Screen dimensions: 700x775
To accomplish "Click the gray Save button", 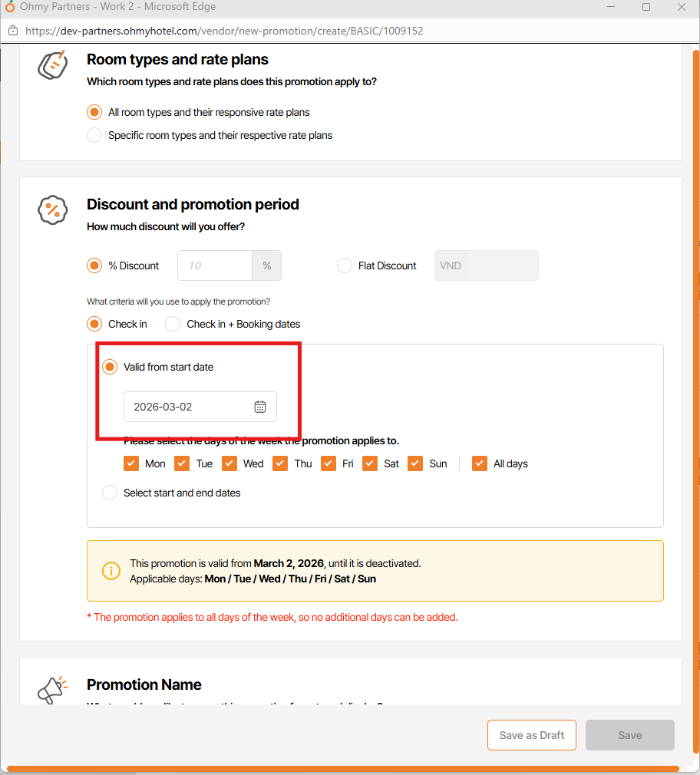I will (629, 735).
